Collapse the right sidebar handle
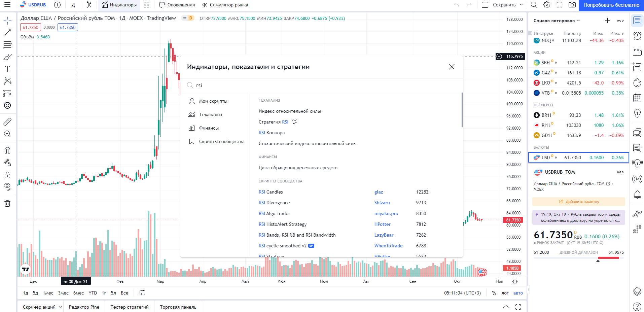 (x=528, y=289)
